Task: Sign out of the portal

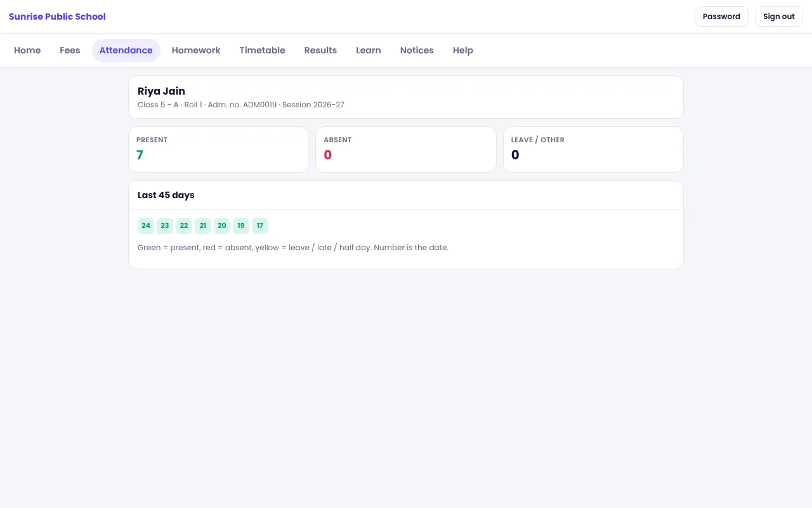Action: (x=778, y=17)
